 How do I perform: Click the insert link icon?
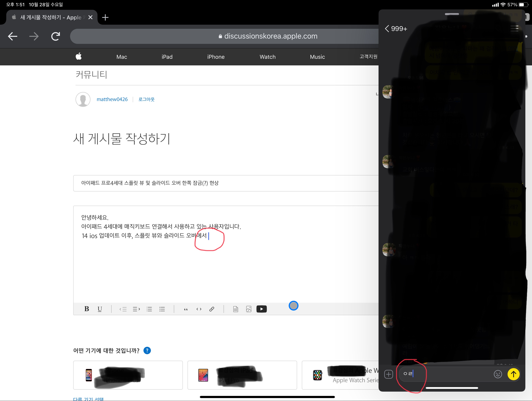tap(212, 309)
